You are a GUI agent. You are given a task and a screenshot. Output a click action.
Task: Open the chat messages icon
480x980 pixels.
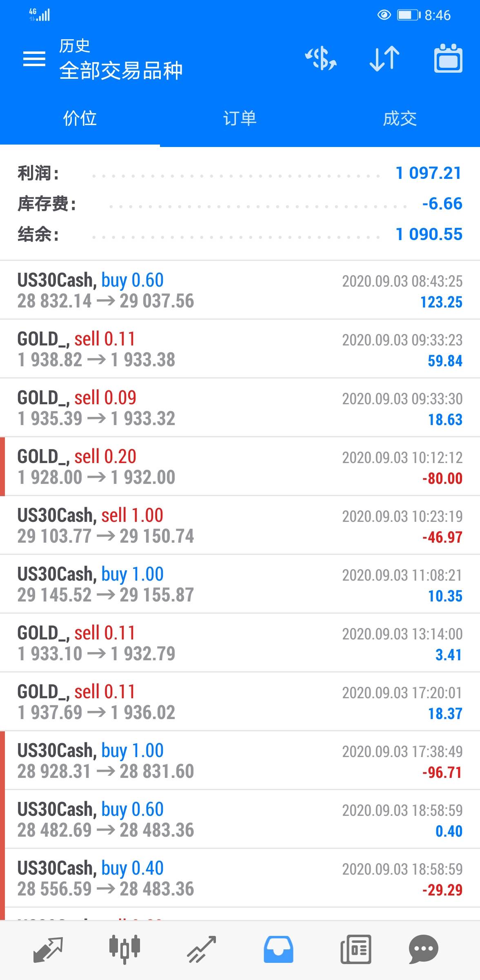(x=423, y=949)
